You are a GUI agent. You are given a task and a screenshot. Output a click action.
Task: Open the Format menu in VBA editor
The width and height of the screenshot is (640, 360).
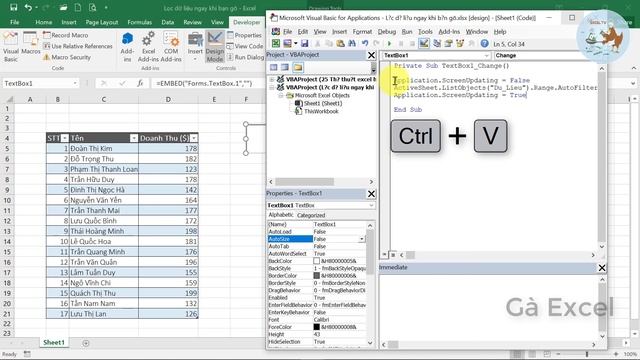coord(362,32)
